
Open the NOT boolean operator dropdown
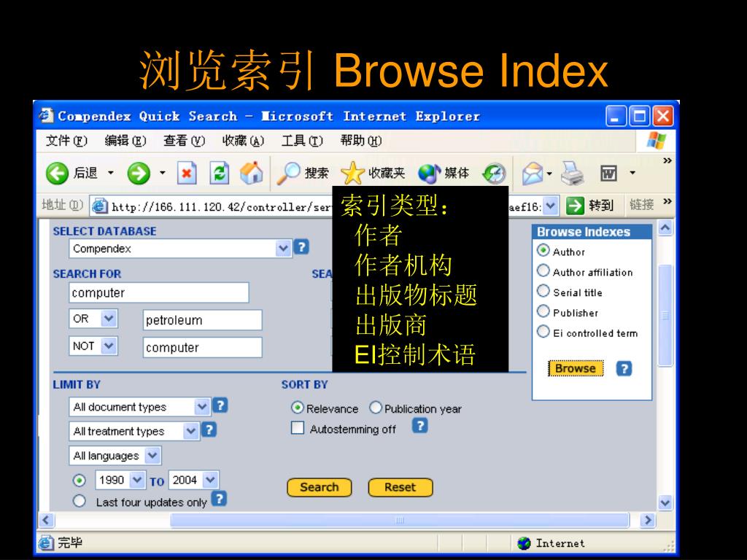(x=109, y=346)
